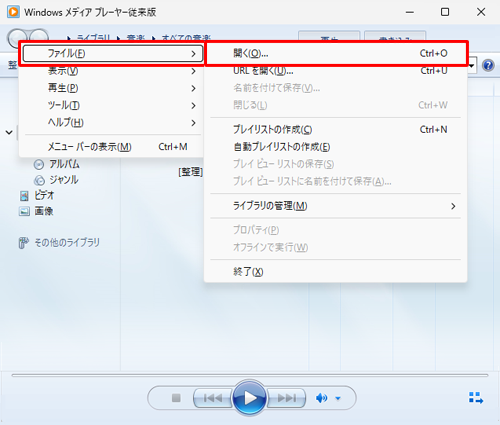Close the Windows メディア プレーヤー window
This screenshot has width=500, height=425.
pyautogui.click(x=481, y=12)
